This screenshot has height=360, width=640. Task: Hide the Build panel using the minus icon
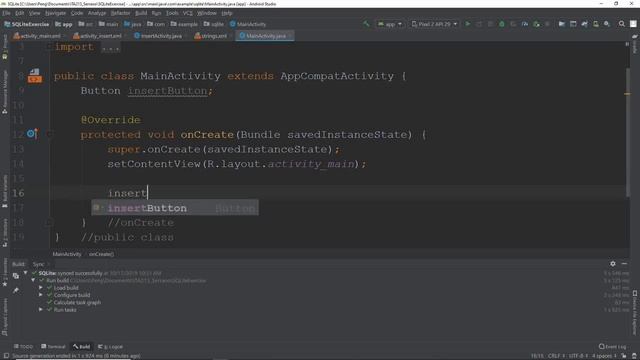coord(624,264)
